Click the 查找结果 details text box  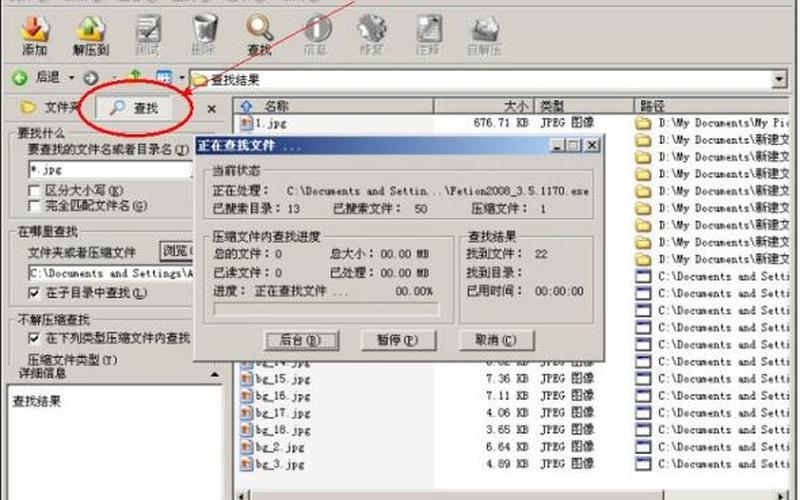pos(115,443)
